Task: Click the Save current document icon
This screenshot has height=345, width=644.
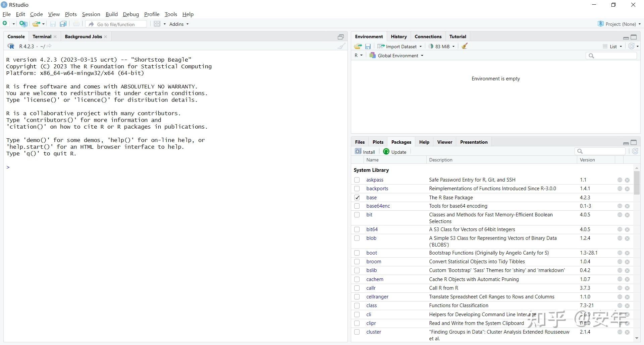Action: (x=53, y=24)
